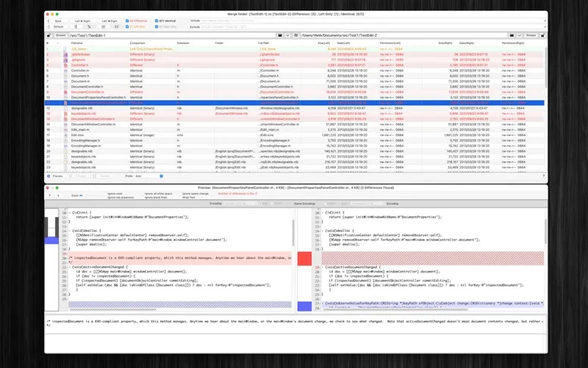The height and width of the screenshot is (368, 588).
Task: Open the Prefer Auto dropdown
Action: [x=149, y=176]
